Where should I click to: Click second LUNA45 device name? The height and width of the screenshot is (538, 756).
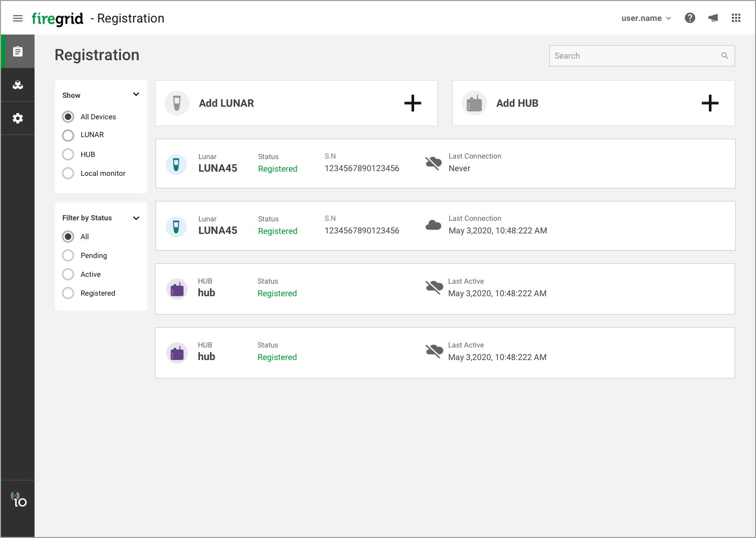[218, 231]
